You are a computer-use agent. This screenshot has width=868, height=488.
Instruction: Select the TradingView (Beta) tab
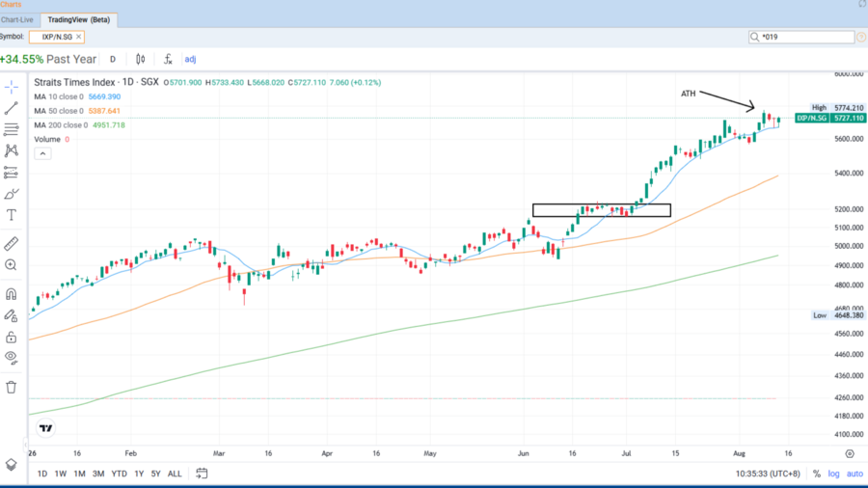[x=79, y=20]
